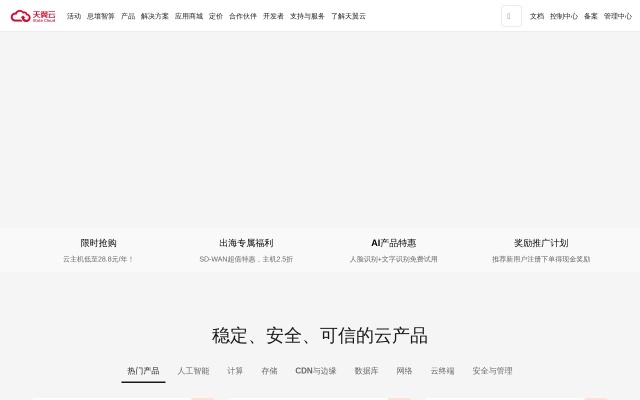Open 了解天翼云 in the header
This screenshot has height=400, width=640.
point(348,16)
